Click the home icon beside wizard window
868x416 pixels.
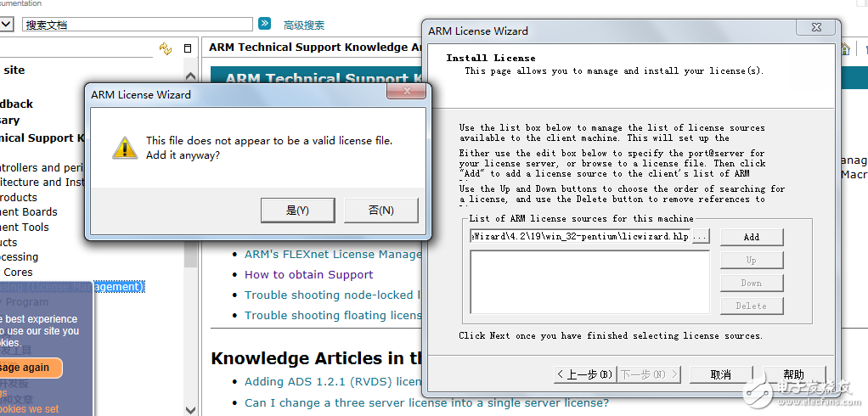[x=845, y=49]
